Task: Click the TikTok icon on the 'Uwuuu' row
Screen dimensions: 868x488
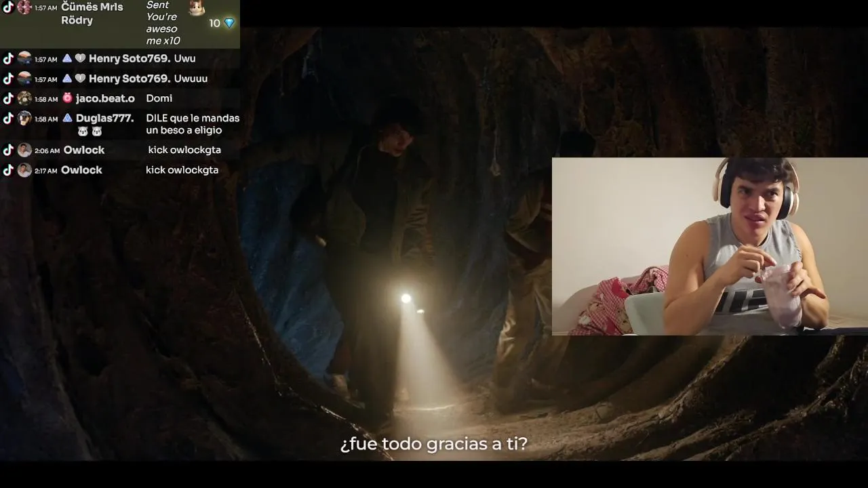Action: (x=8, y=78)
